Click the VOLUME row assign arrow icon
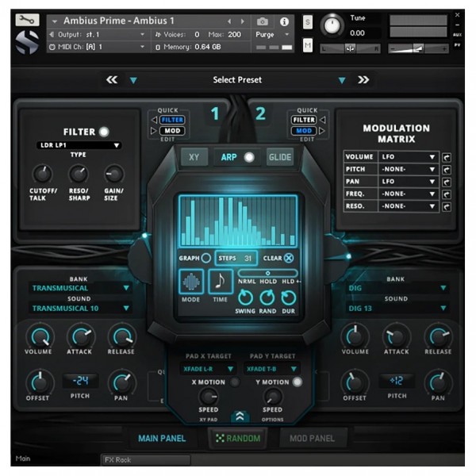This screenshot has height=476, width=476. coord(446,157)
